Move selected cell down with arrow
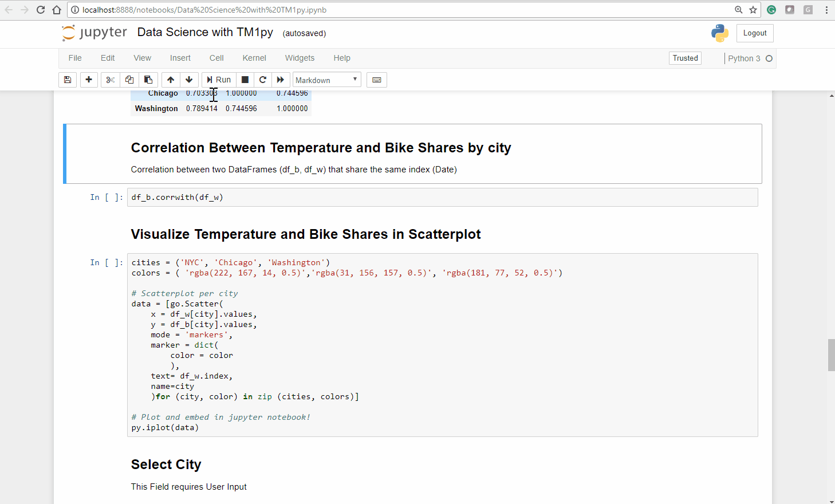The image size is (835, 504). point(189,80)
